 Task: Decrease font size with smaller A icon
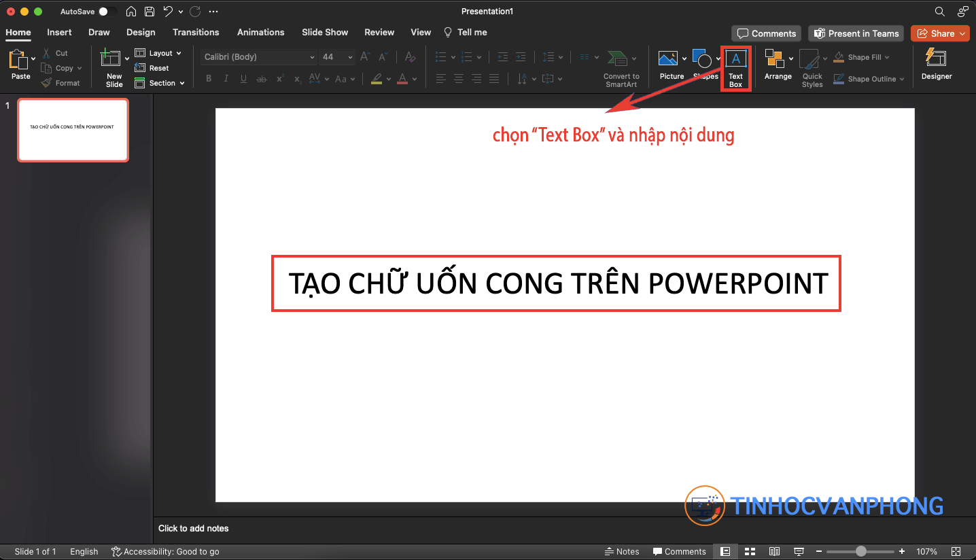pos(383,57)
